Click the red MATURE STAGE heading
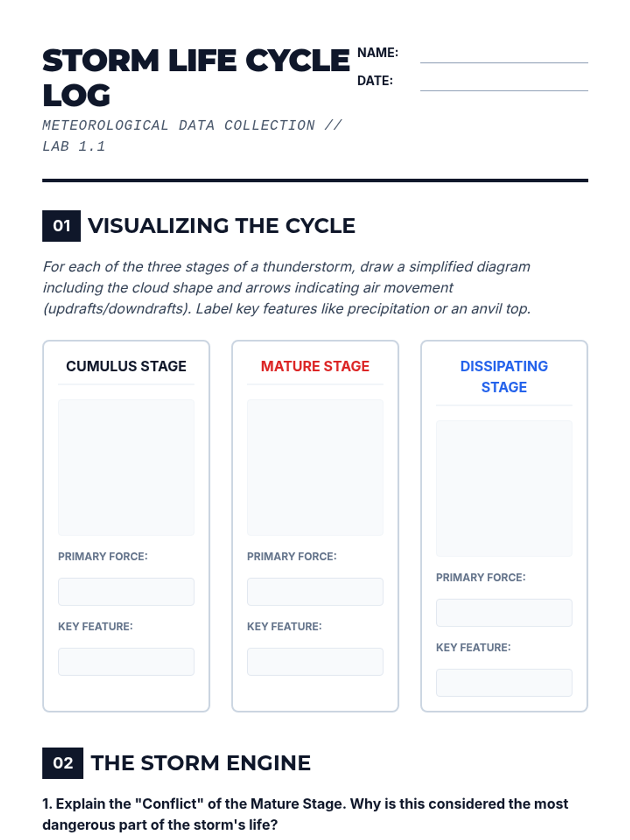630x840 pixels. pos(315,366)
